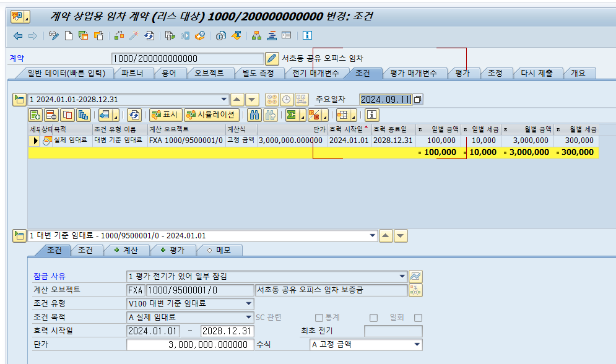Click the date picker icon next to 주요일자
Screen dimensions: 616x364
coord(418,99)
